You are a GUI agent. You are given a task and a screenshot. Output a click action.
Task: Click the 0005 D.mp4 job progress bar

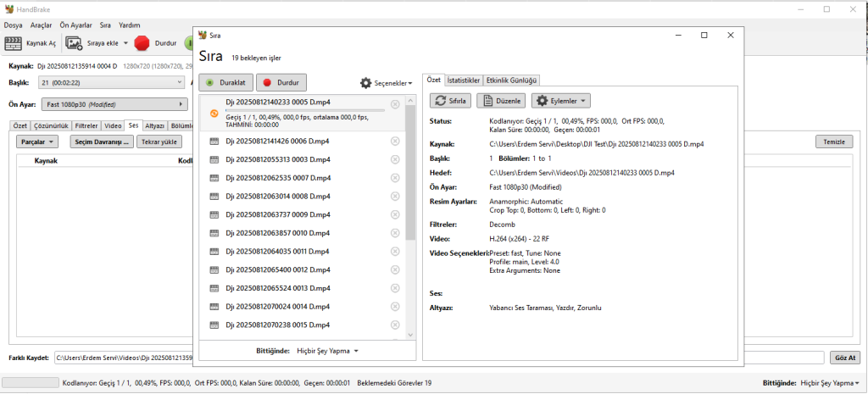coord(305,110)
